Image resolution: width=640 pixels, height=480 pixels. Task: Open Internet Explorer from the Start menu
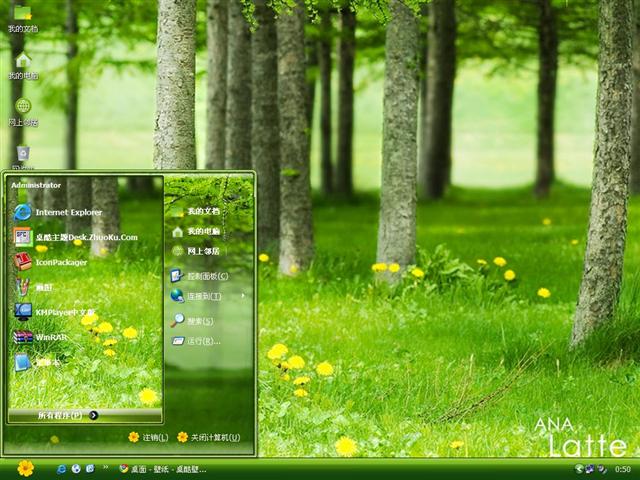click(x=68, y=212)
